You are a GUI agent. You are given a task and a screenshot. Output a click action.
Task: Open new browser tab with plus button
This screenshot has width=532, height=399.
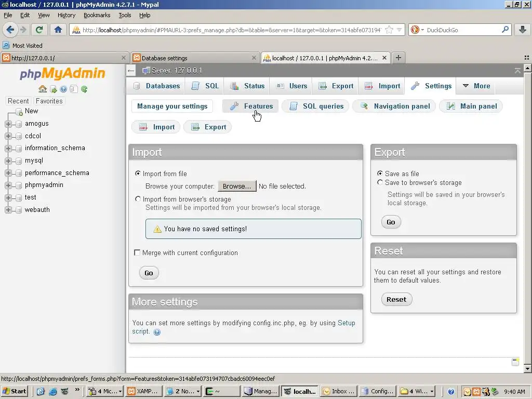[398, 58]
